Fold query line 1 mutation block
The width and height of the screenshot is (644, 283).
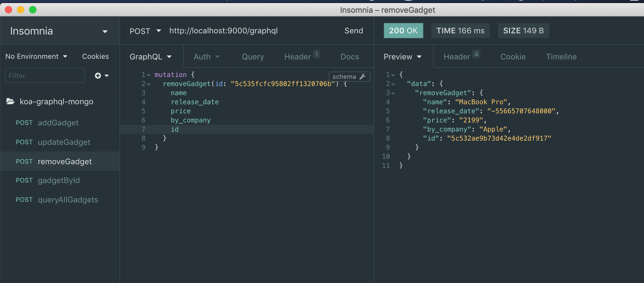point(149,75)
